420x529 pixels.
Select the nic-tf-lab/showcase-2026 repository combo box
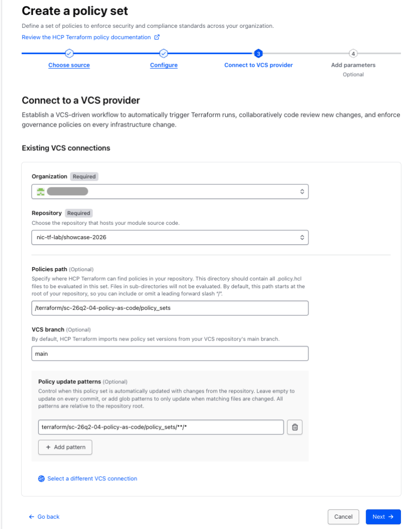[170, 238]
